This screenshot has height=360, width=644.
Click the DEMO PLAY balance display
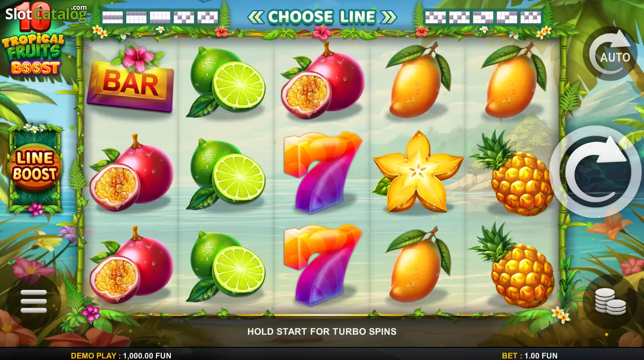121,355
